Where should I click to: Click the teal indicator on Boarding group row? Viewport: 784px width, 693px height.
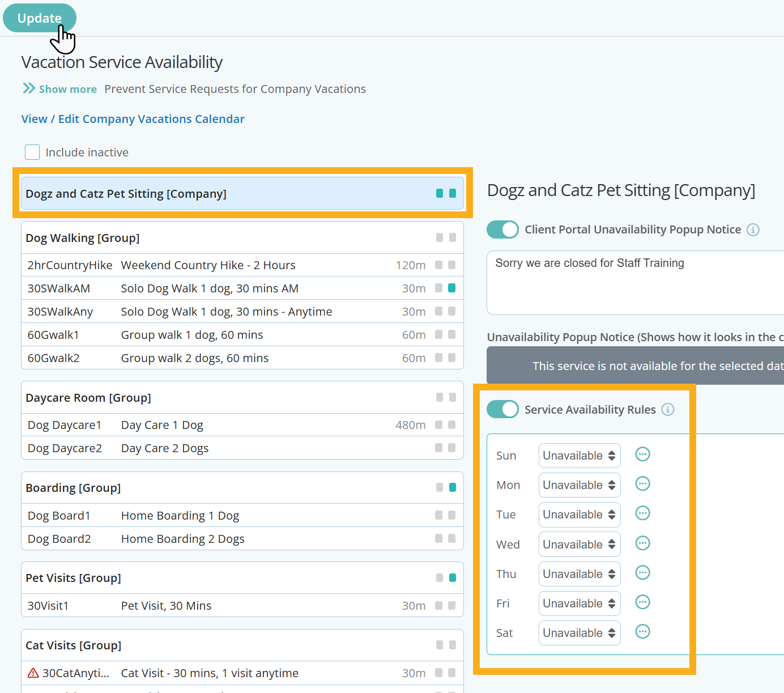tap(452, 487)
